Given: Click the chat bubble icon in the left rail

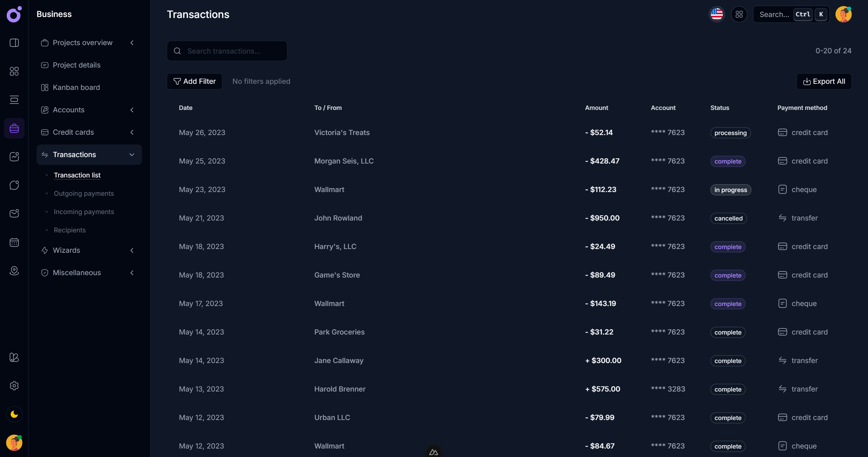Looking at the screenshot, I should [x=14, y=185].
